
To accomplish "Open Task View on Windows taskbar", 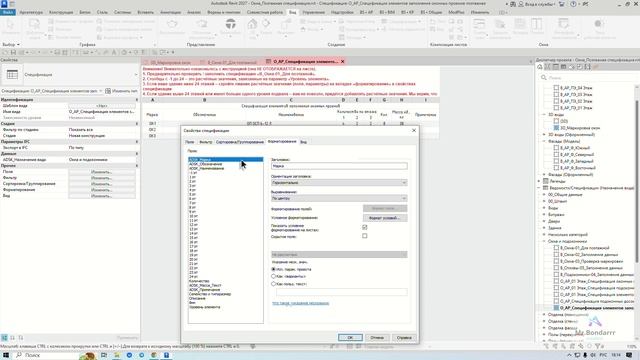I will pos(104,355).
